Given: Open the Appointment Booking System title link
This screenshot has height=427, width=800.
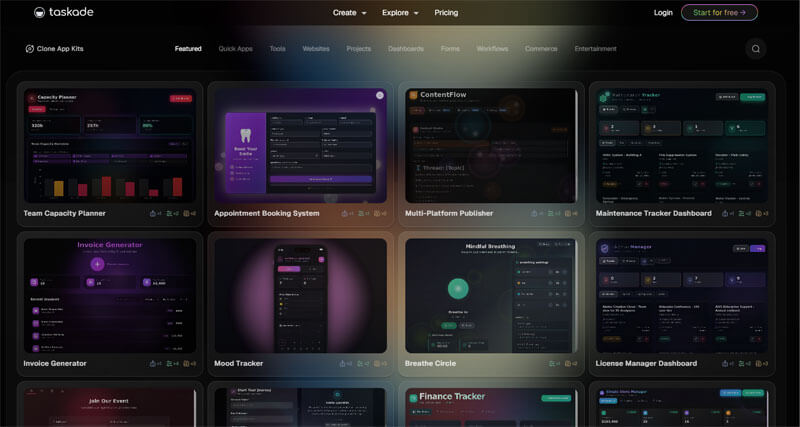Looking at the screenshot, I should click(267, 214).
